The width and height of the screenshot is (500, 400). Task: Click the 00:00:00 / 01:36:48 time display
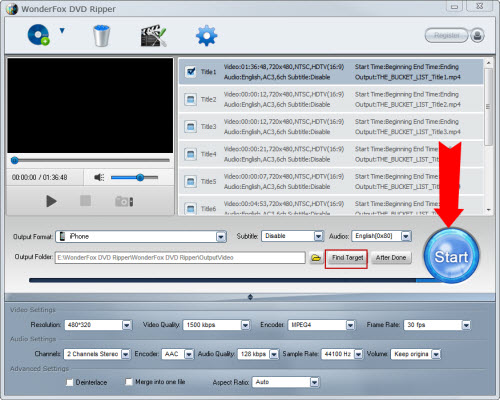(x=40, y=177)
